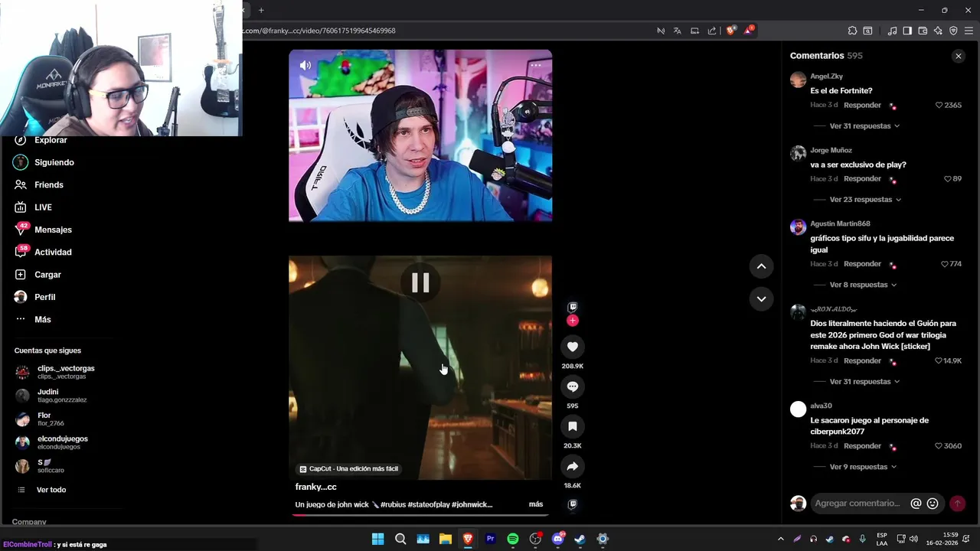Open a new browser tab

click(x=261, y=10)
